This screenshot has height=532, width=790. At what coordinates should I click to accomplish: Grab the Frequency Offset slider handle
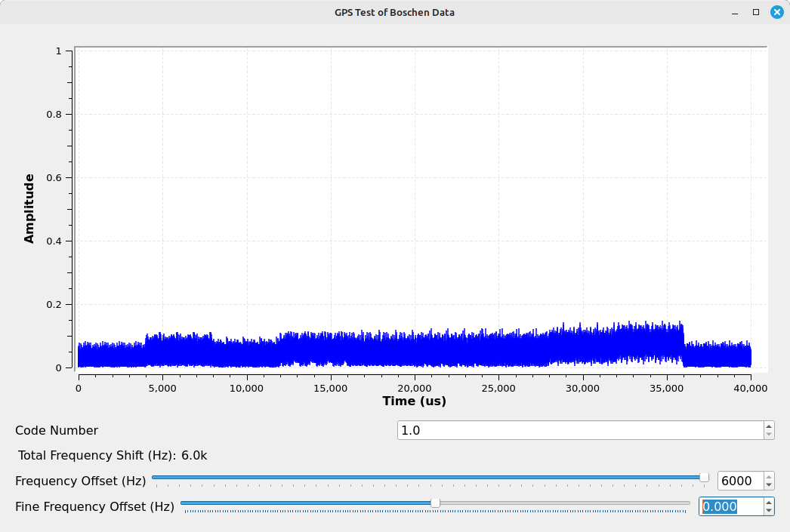point(704,477)
